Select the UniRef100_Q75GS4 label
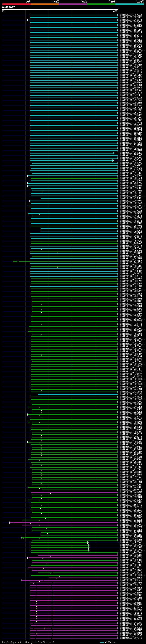146x644 pixels. [x=131, y=85]
